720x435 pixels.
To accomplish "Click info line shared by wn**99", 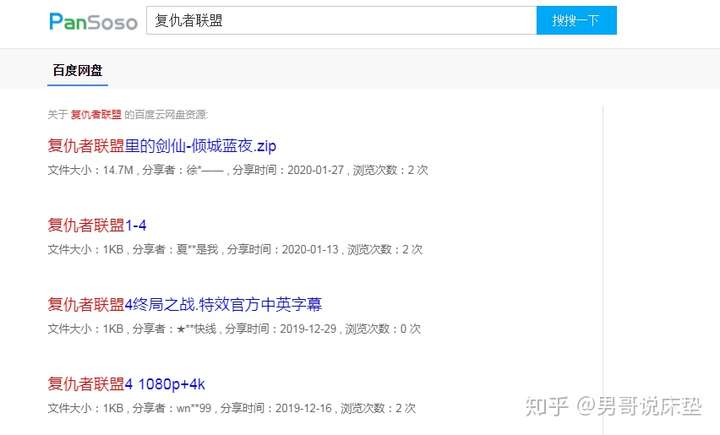I will tap(232, 408).
